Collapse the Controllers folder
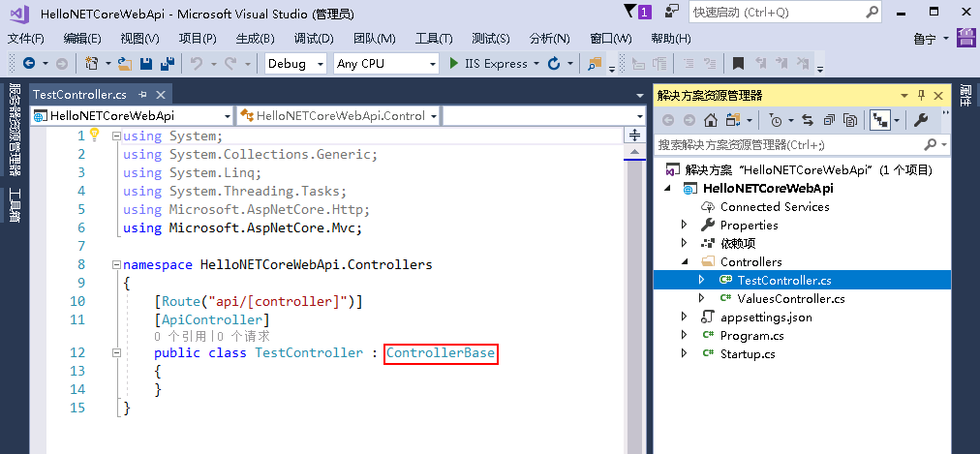The height and width of the screenshot is (454, 980). tap(685, 261)
